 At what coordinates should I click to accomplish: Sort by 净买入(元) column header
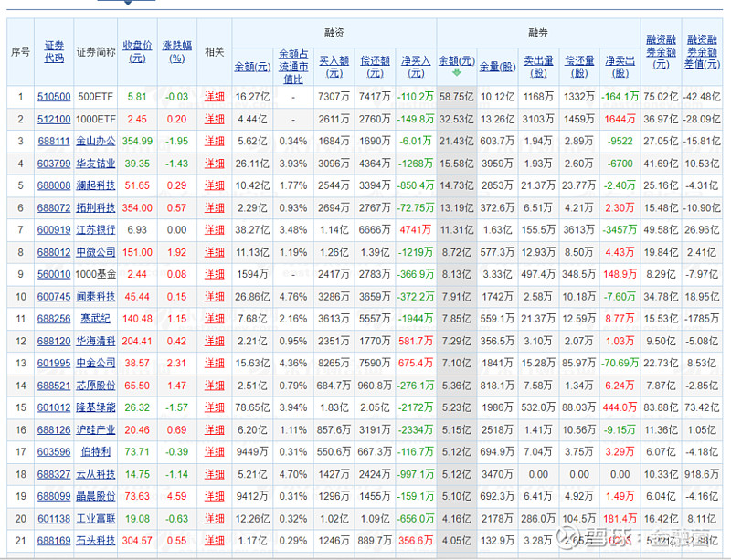416,67
